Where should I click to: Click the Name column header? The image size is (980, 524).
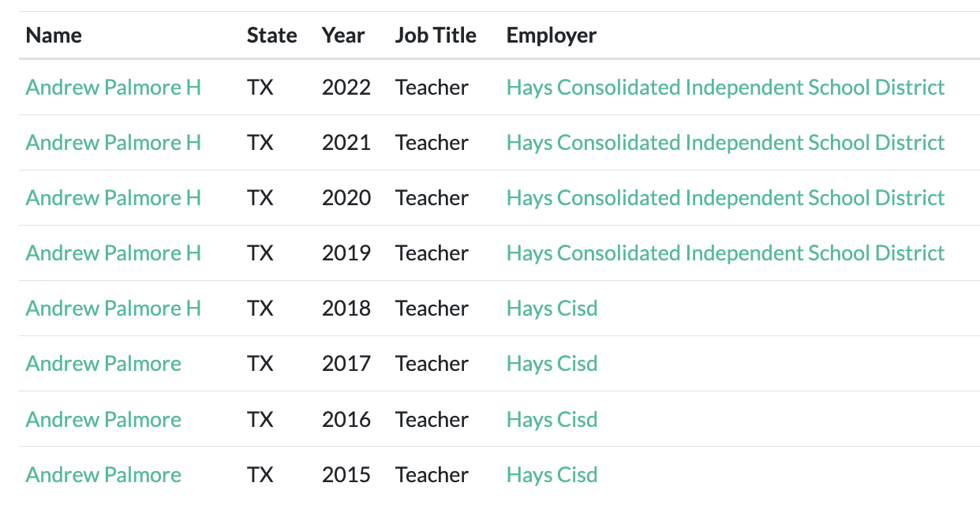[54, 36]
